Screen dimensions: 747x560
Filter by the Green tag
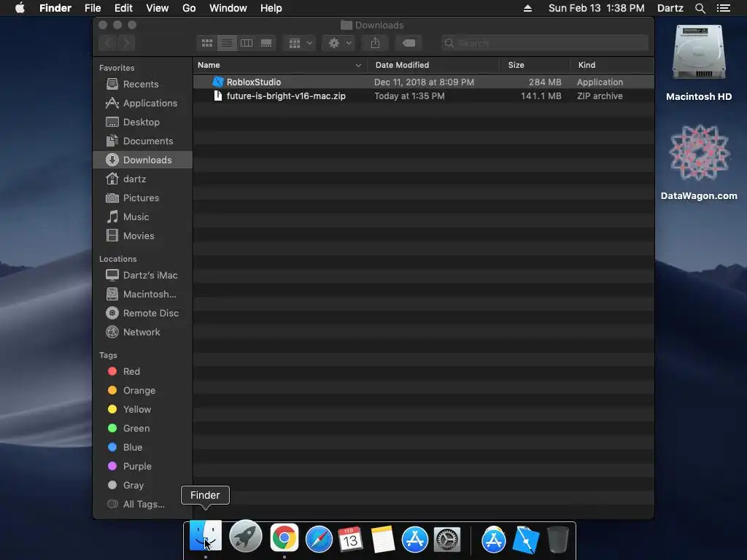142,429
